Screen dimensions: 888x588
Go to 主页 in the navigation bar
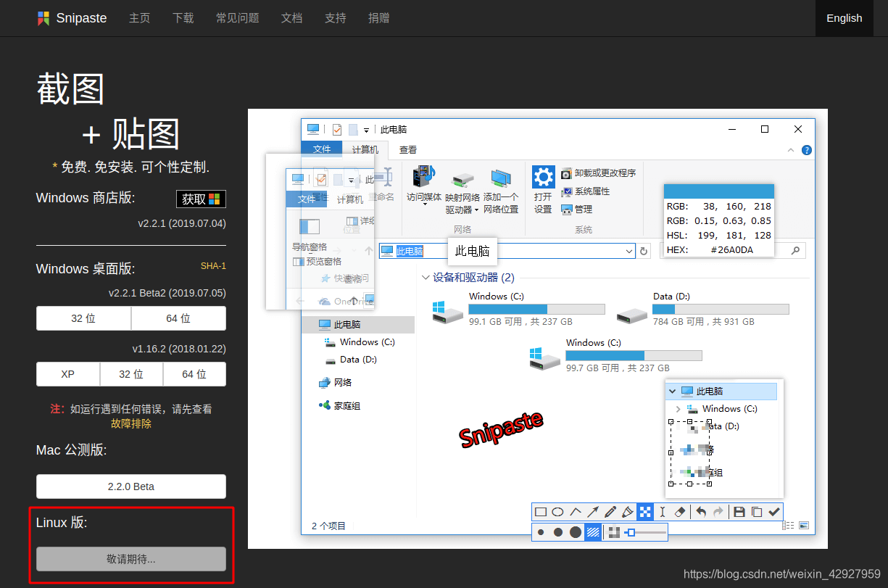(x=139, y=18)
